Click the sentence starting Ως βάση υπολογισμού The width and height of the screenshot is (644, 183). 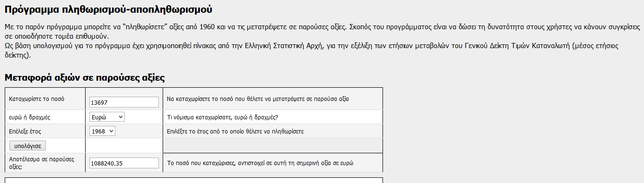(x=312, y=50)
